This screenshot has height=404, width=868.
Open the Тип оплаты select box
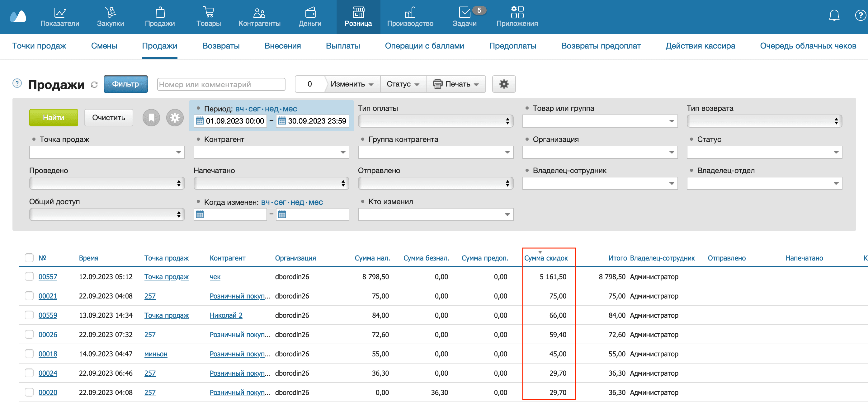point(435,121)
